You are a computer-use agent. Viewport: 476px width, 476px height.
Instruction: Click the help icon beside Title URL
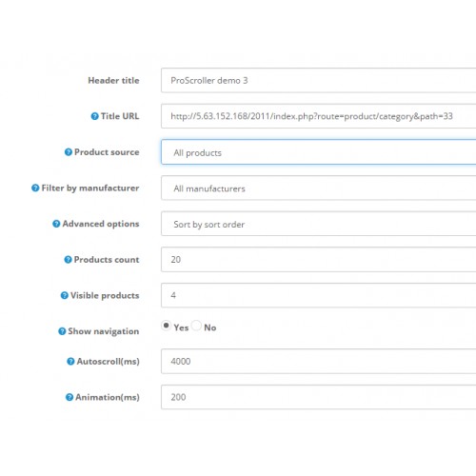click(94, 116)
